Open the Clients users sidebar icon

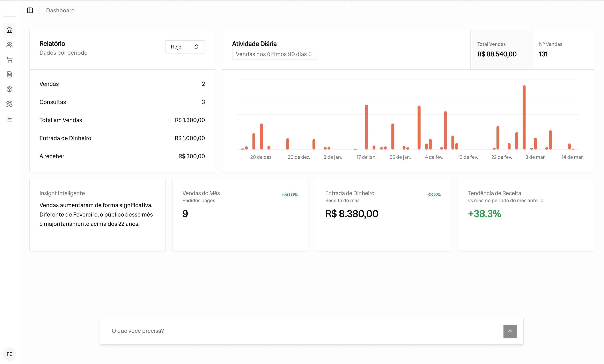point(9,45)
